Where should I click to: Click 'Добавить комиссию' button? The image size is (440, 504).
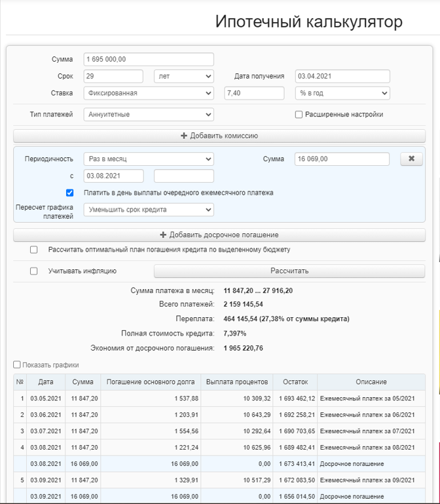pyautogui.click(x=219, y=136)
